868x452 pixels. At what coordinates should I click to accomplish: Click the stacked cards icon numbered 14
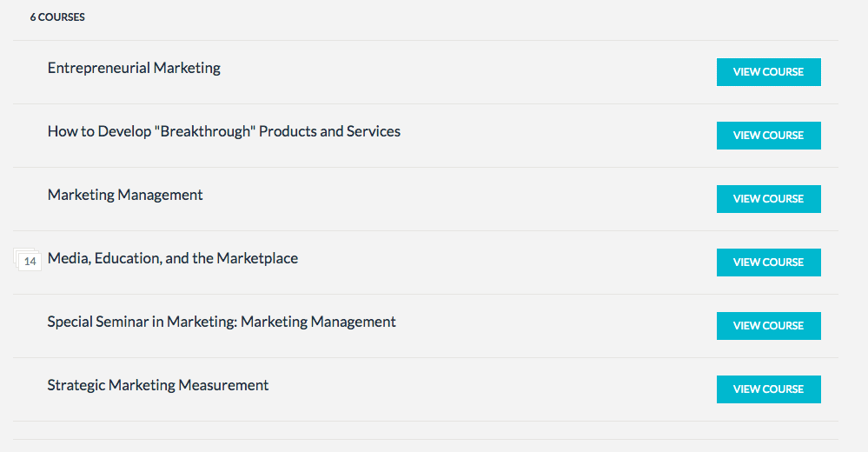(28, 259)
